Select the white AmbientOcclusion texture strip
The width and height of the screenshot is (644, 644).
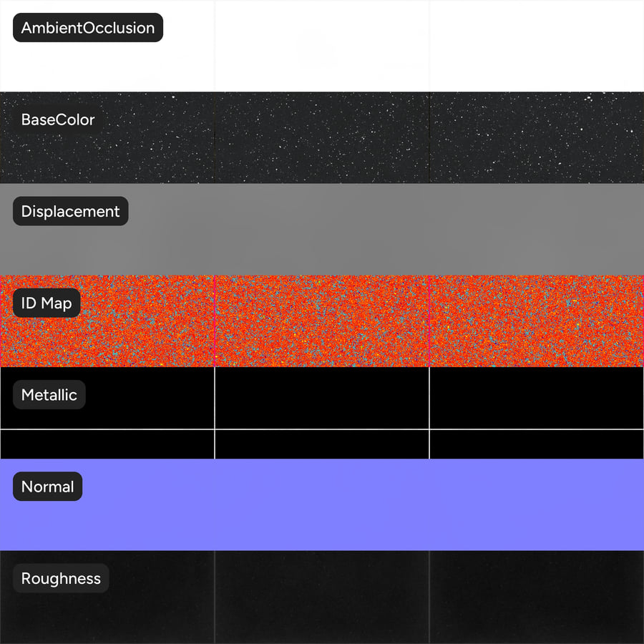(322, 46)
